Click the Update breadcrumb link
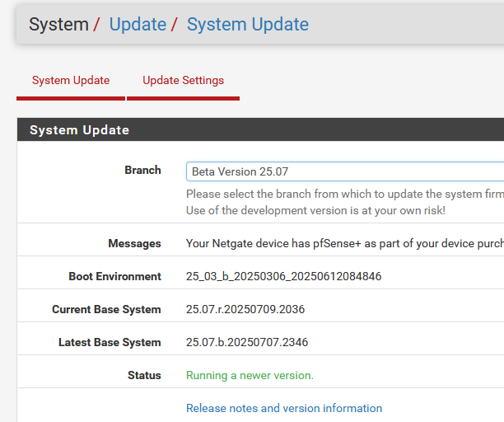Viewport: 504px width, 422px height. (138, 25)
